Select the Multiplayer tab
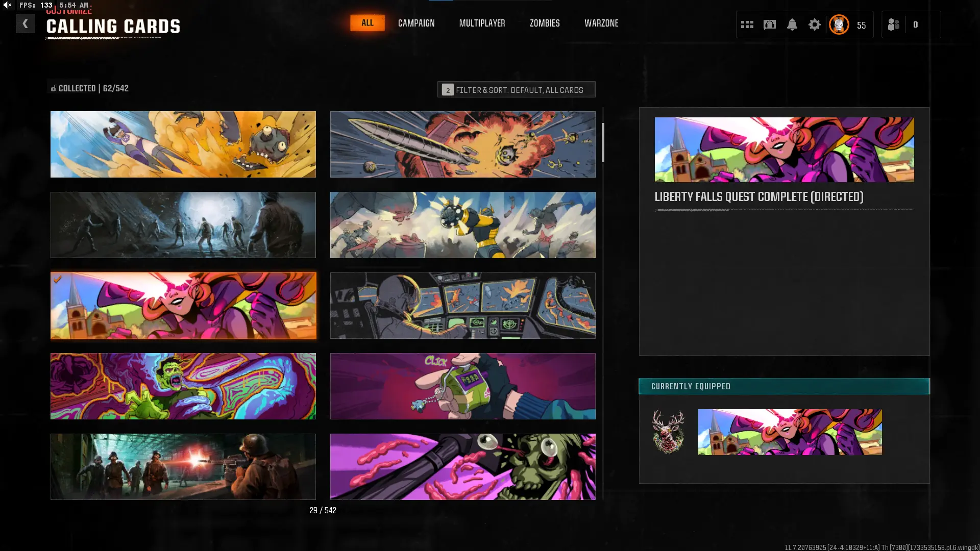 tap(482, 23)
